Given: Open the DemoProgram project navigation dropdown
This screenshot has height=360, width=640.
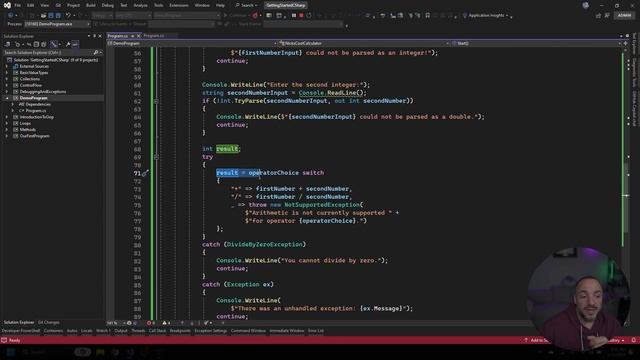Looking at the screenshot, I should click(192, 43).
